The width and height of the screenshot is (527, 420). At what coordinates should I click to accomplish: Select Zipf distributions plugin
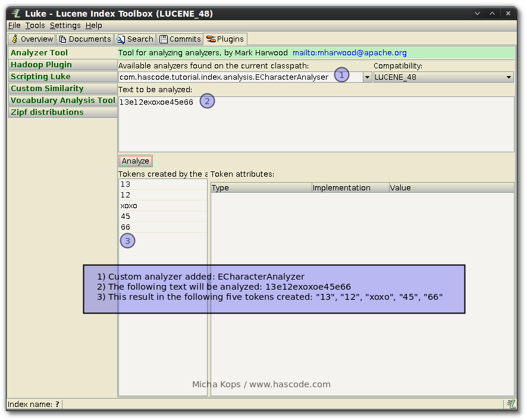pyautogui.click(x=47, y=112)
